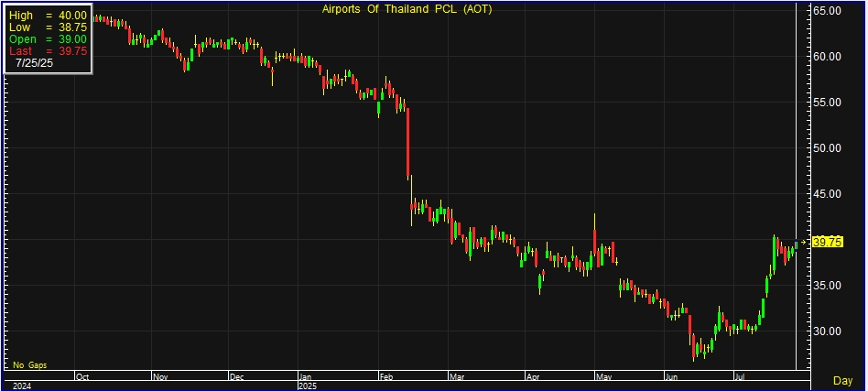Click the Day timeframe label
Image resolution: width=868 pixels, height=391 pixels.
(x=841, y=380)
